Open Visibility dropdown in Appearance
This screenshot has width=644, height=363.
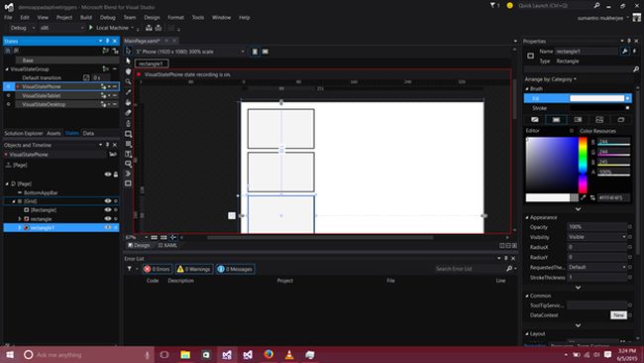coord(596,237)
